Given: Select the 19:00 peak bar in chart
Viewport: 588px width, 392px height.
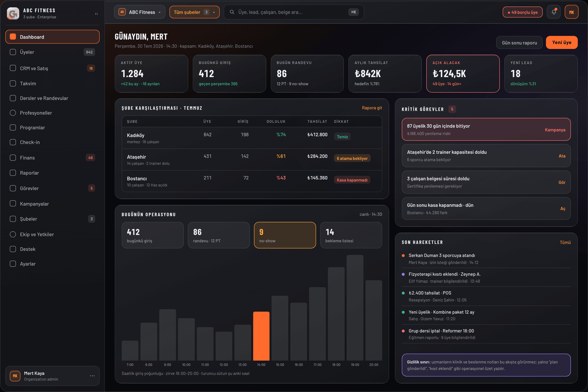Looking at the screenshot, I should coord(355,308).
